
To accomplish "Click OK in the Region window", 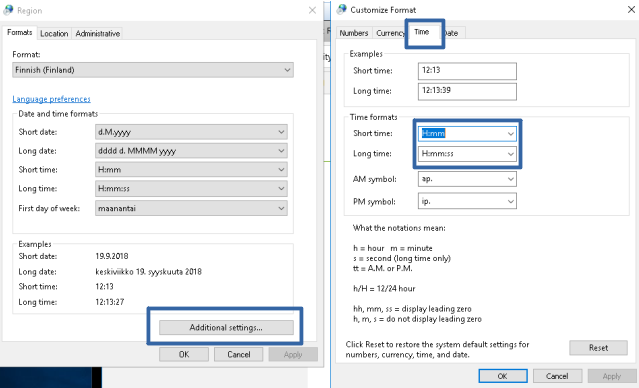I will (x=184, y=355).
